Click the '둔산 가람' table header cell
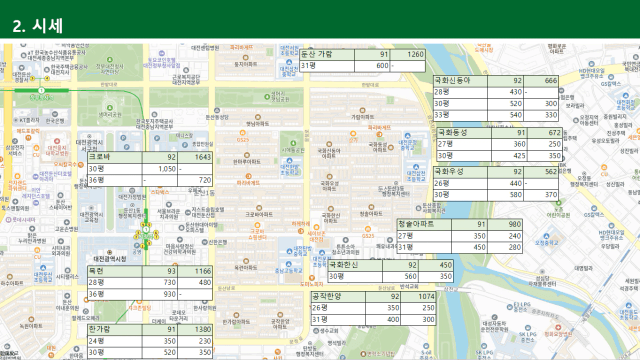 pos(327,55)
